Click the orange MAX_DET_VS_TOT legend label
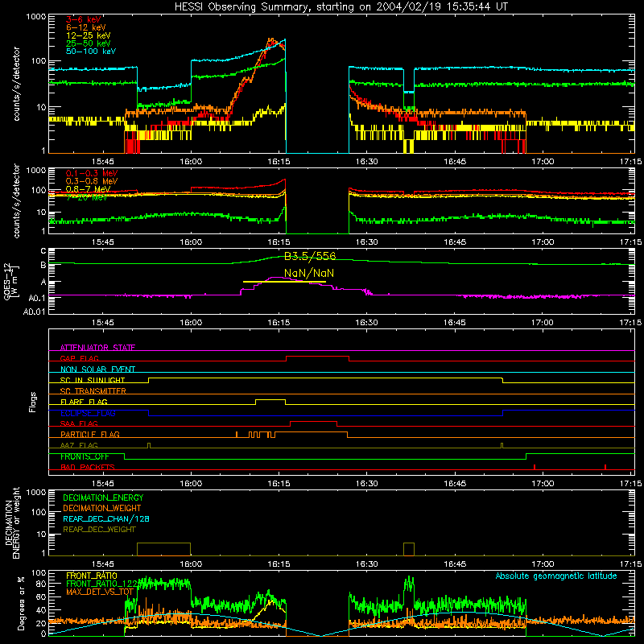 click(x=100, y=592)
